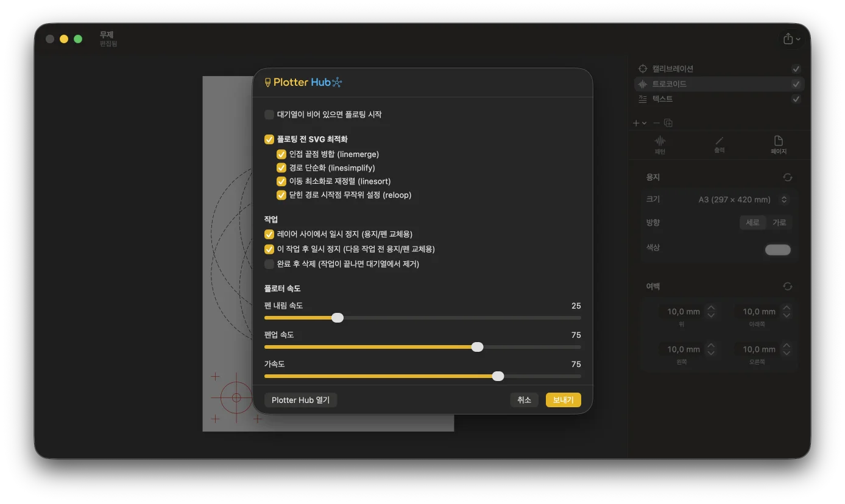The width and height of the screenshot is (845, 504).
Task: Click the 취소 cancel button
Action: coord(524,400)
